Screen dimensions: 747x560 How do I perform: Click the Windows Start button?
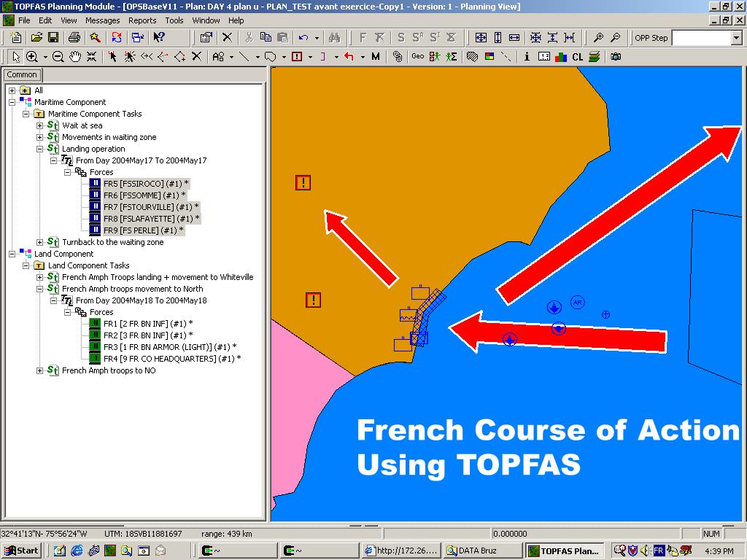pyautogui.click(x=21, y=551)
